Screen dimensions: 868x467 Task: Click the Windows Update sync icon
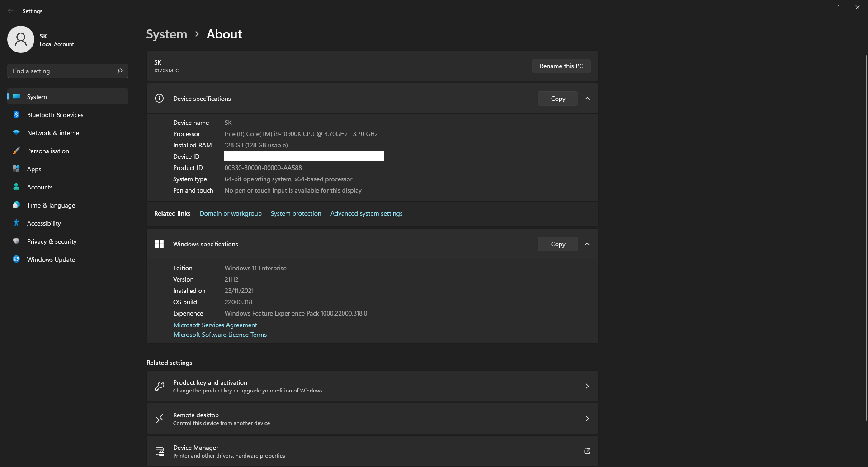point(16,259)
